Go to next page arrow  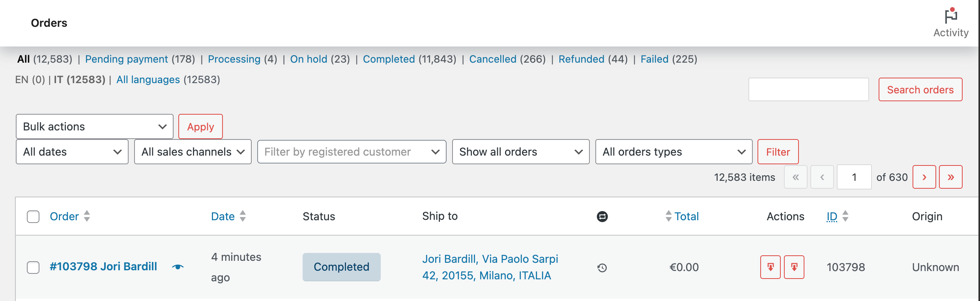pyautogui.click(x=924, y=177)
